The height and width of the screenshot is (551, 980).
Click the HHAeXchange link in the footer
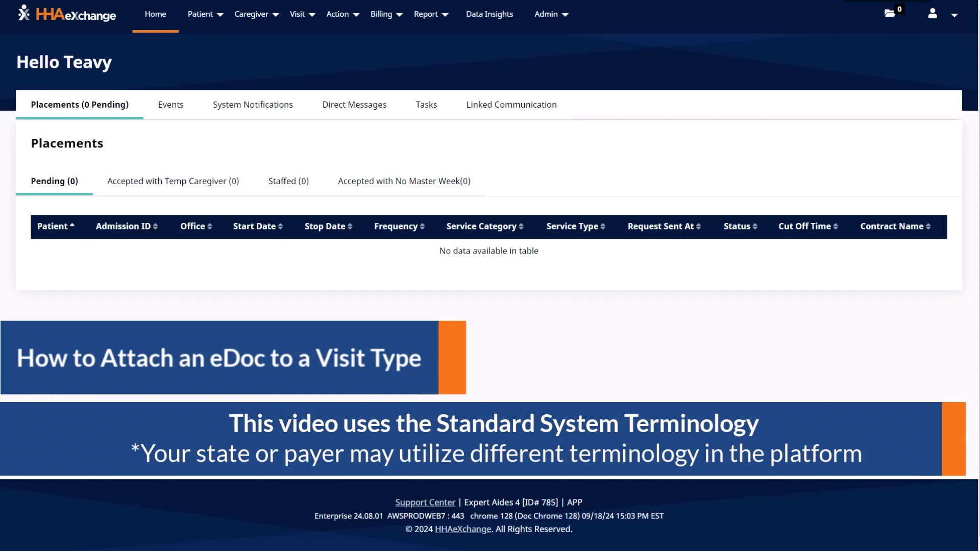pos(462,529)
